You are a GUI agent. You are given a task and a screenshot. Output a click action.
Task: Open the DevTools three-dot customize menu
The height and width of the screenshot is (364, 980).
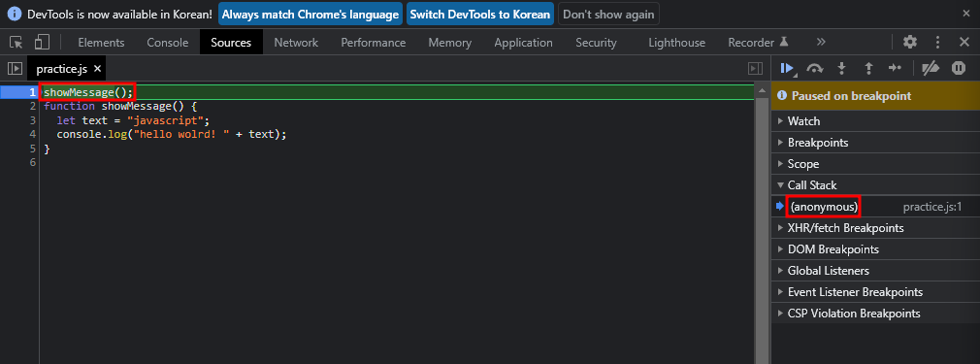click(937, 42)
